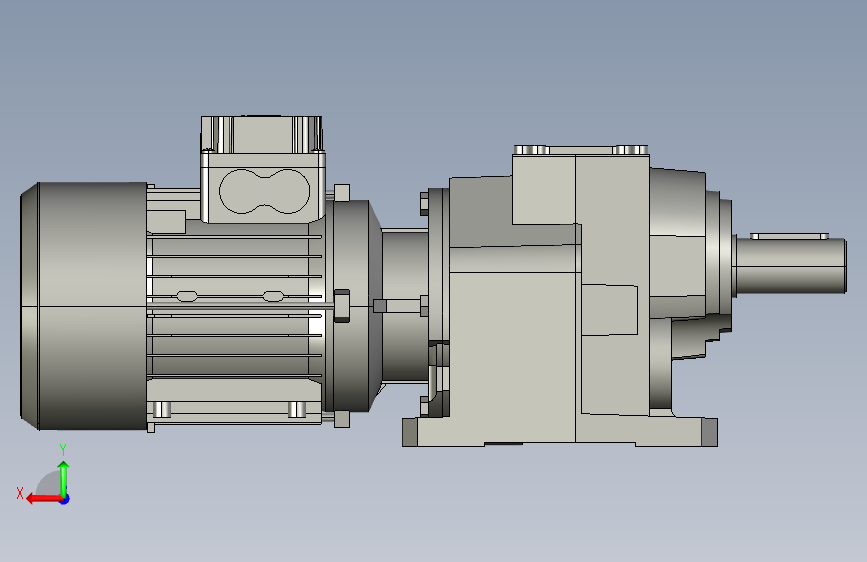Click the blue Z axis dot on triad
This screenshot has height=562, width=867.
click(x=65, y=499)
